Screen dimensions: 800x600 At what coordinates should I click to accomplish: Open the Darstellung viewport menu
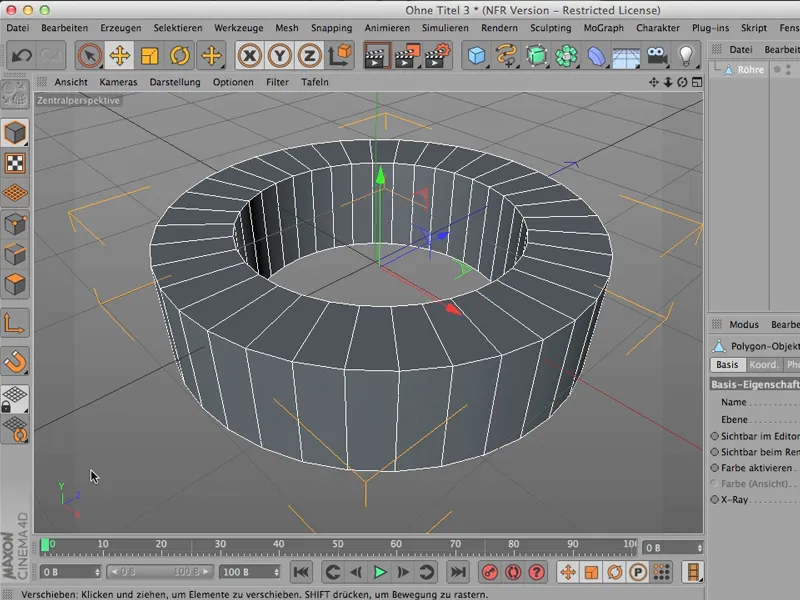pyautogui.click(x=175, y=82)
